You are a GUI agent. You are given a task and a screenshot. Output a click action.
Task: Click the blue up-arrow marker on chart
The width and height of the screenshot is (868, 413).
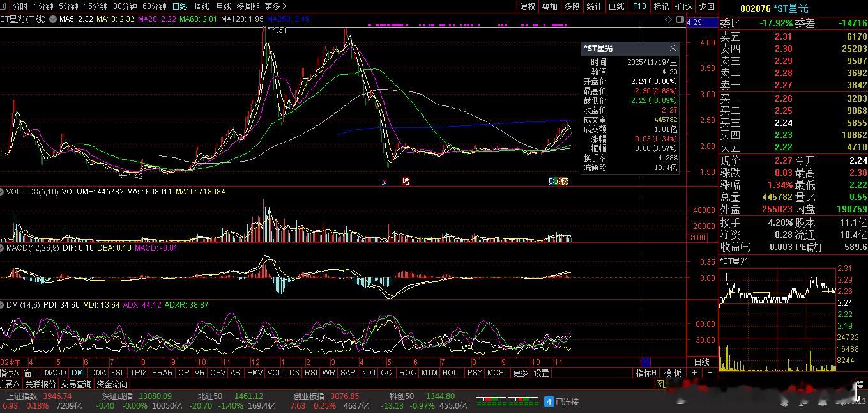click(x=384, y=182)
